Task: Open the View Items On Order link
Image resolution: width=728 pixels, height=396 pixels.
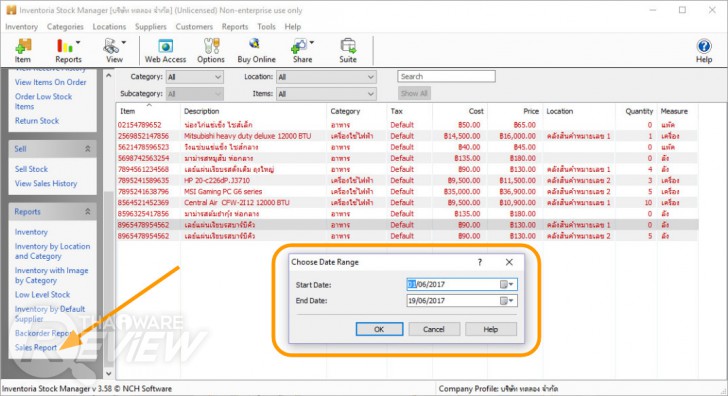Action: click(x=51, y=82)
